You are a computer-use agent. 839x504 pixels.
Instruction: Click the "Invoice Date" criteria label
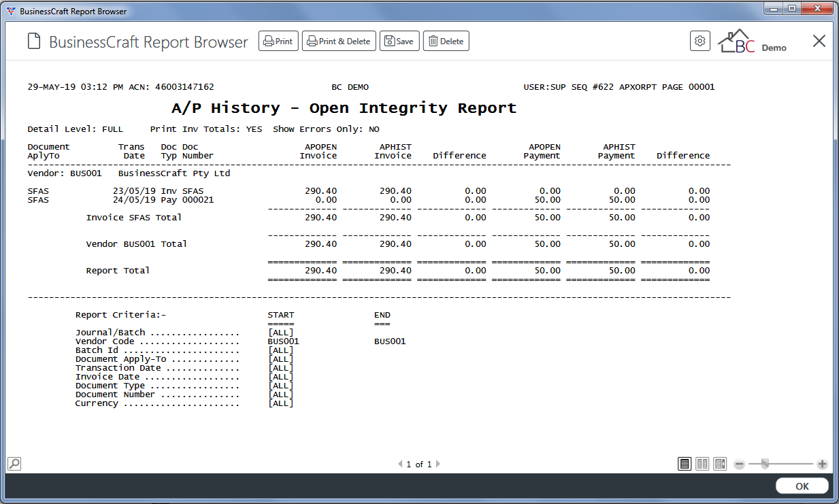[108, 377]
